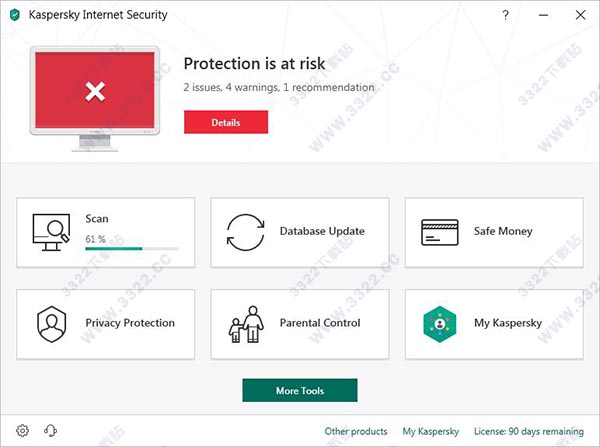Screen dimensions: 600x447
Task: Click the Parental Control family icon
Action: click(x=245, y=323)
